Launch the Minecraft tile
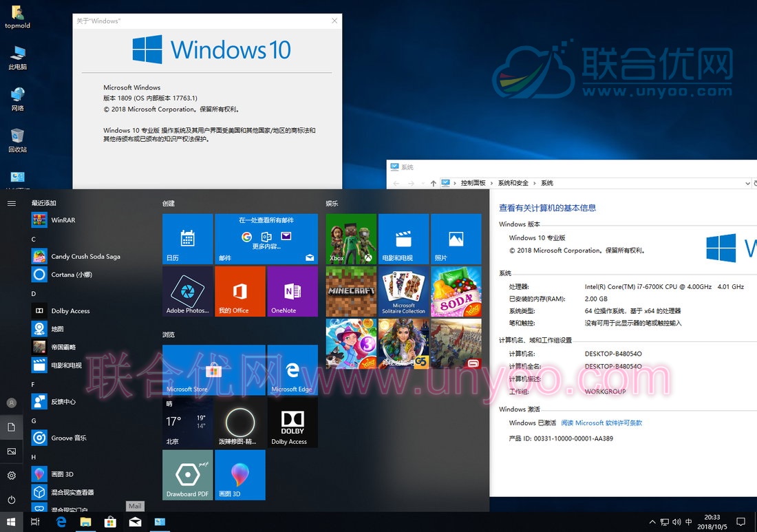Screen dimensions: 757x532 tap(351, 292)
